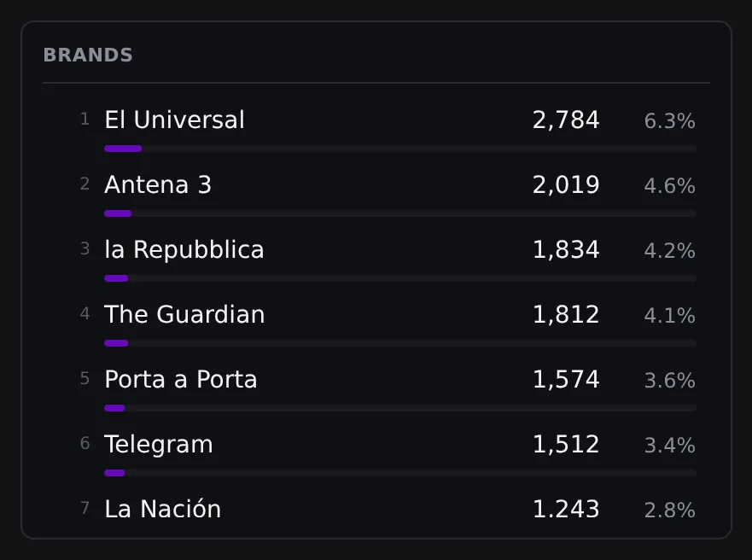752x560 pixels.
Task: Click the 4.1% percentage for The Guardian
Action: [669, 316]
